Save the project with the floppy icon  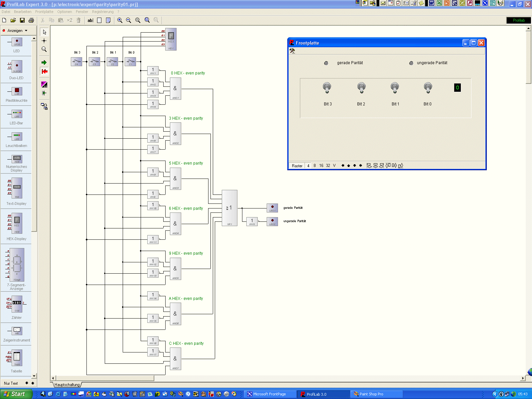click(x=22, y=20)
